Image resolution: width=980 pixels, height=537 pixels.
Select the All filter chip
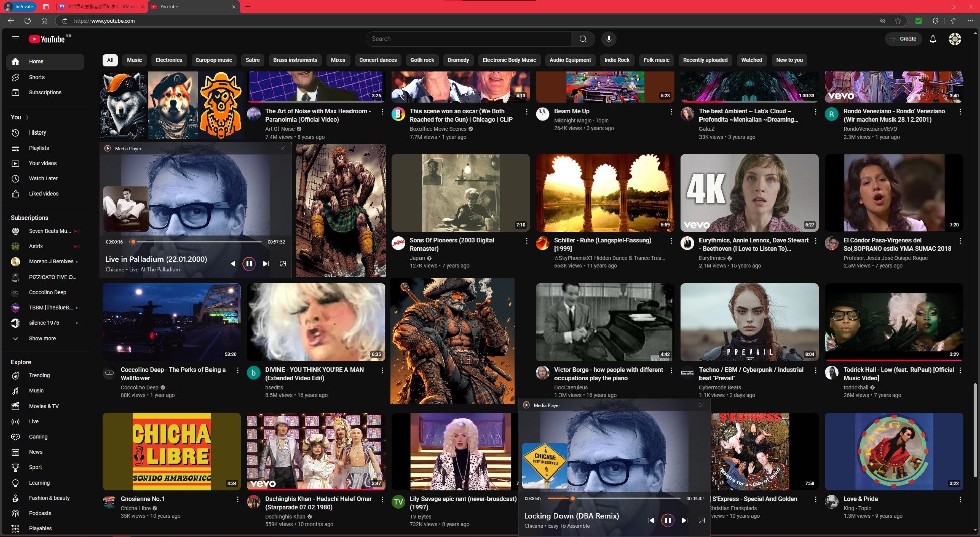pyautogui.click(x=110, y=60)
